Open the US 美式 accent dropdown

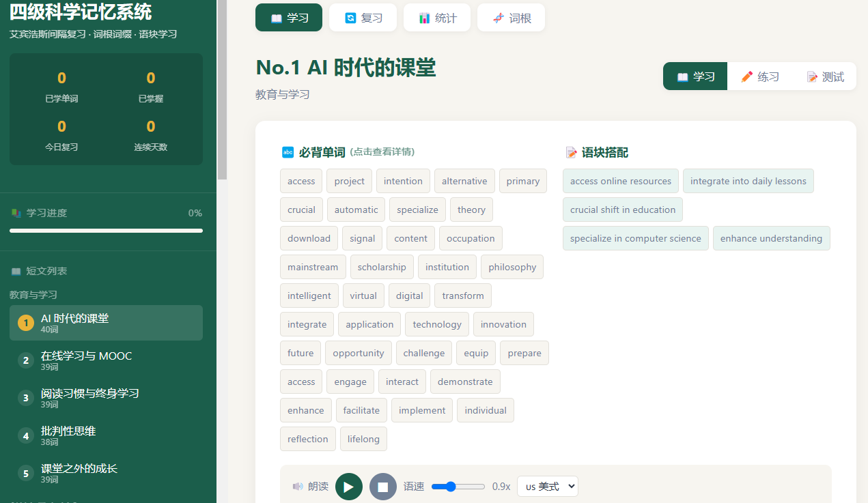548,487
